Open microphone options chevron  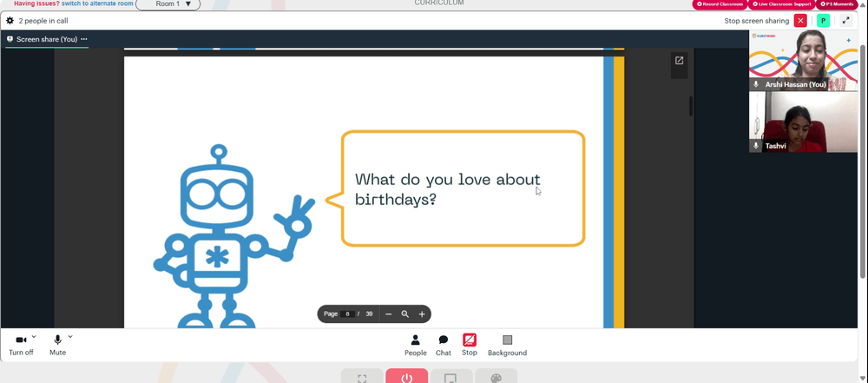[70, 336]
